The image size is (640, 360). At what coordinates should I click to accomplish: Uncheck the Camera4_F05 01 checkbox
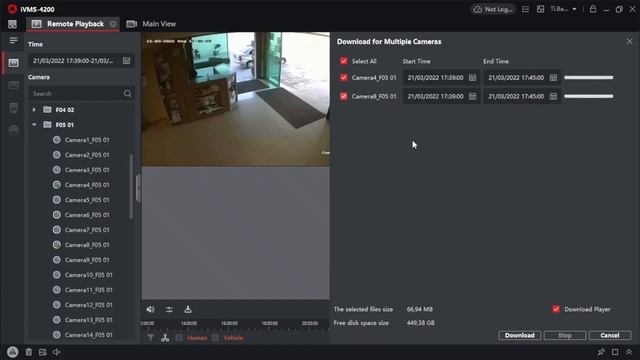point(344,78)
